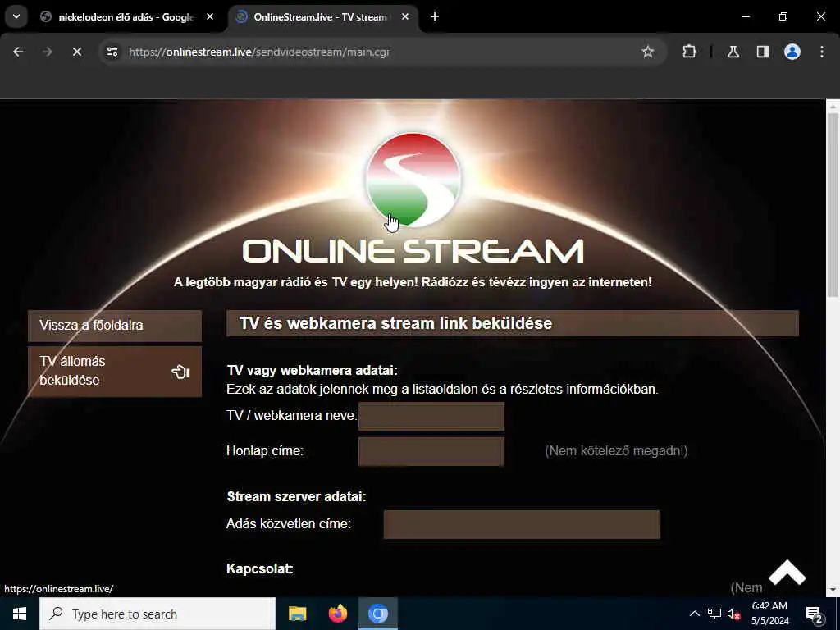Open the tab search dropdown arrow

pos(16,16)
